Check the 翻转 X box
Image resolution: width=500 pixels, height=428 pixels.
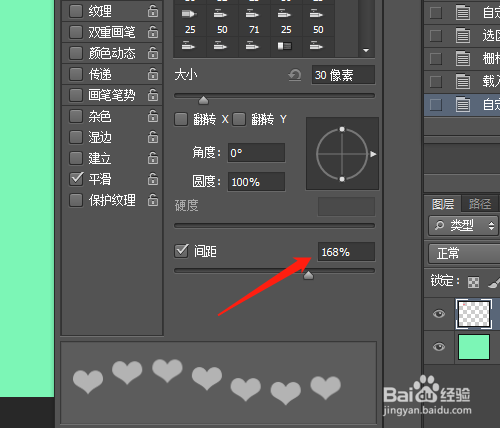pos(181,119)
